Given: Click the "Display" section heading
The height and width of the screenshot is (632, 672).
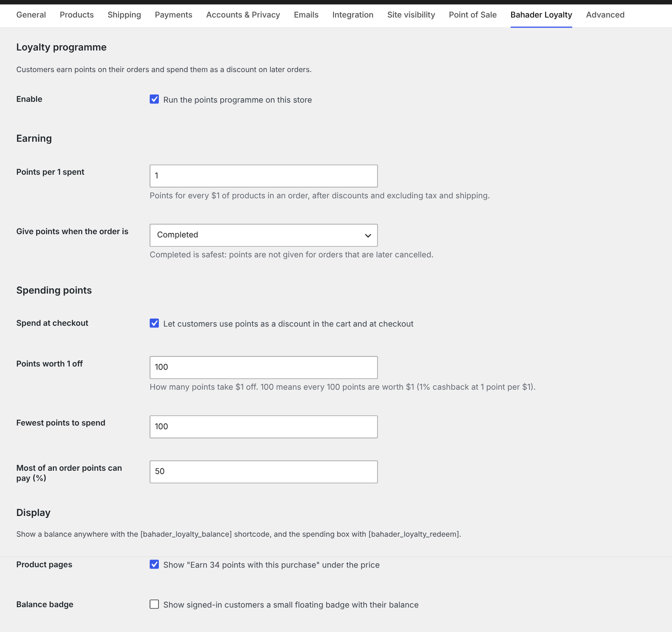Looking at the screenshot, I should pyautogui.click(x=33, y=512).
